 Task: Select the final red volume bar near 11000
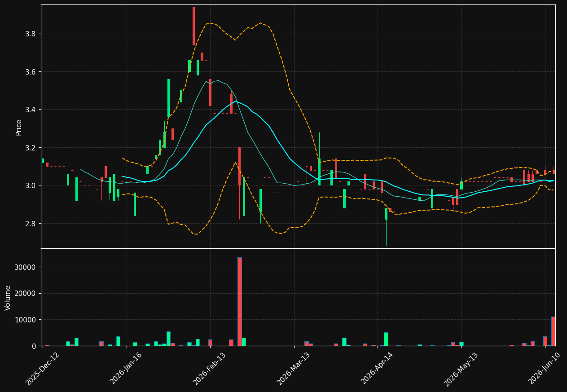tap(554, 331)
